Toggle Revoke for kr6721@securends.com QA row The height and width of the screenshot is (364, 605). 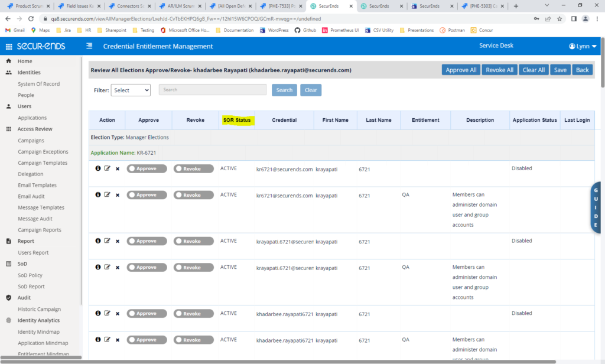193,195
